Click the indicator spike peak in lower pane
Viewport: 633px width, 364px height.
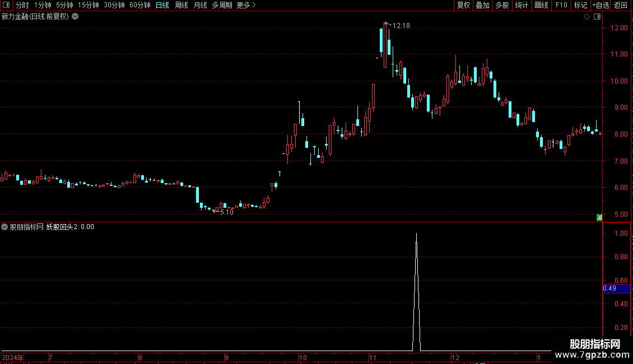[x=416, y=234]
